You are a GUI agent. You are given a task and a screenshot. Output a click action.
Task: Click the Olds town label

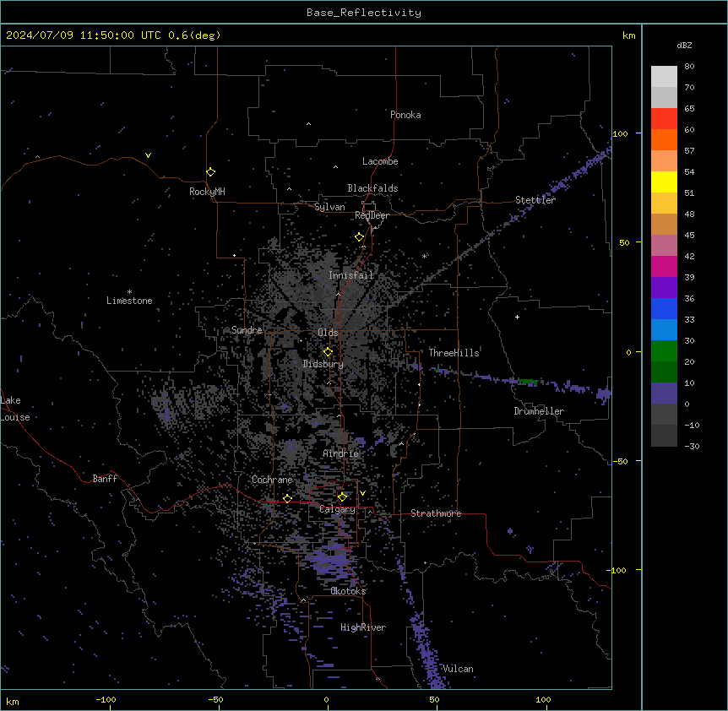point(328,333)
